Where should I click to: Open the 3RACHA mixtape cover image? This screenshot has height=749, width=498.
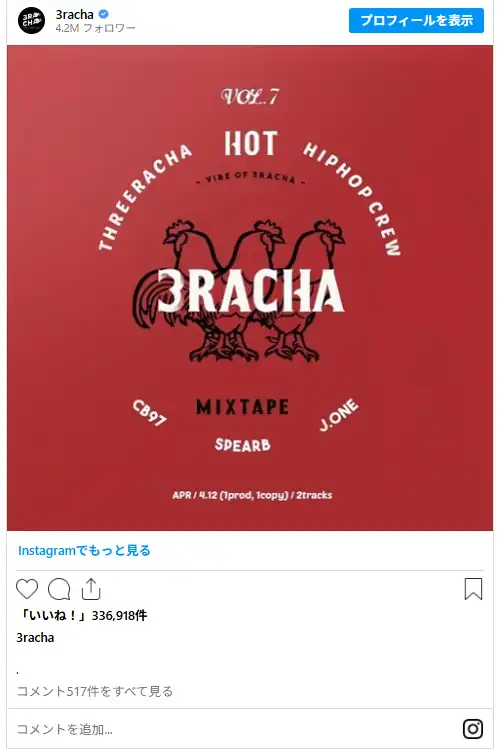(x=250, y=288)
